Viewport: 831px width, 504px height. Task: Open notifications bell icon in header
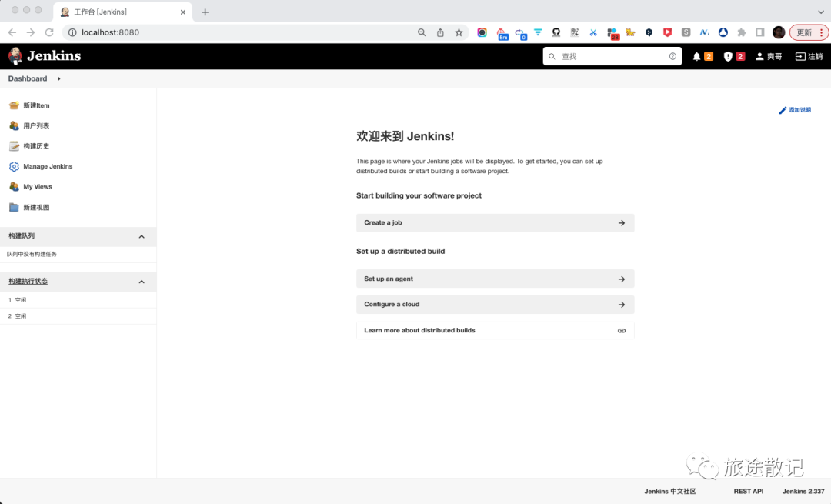(x=696, y=56)
